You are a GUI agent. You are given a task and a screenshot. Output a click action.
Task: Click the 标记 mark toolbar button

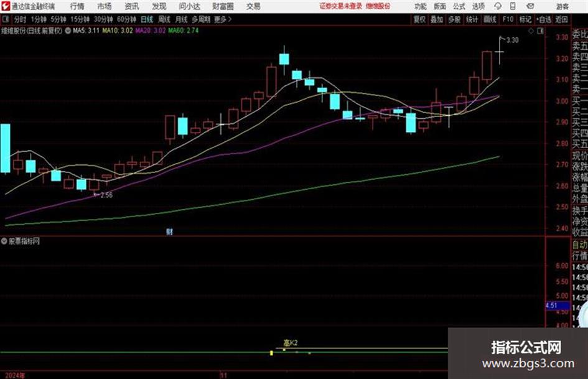tap(525, 19)
